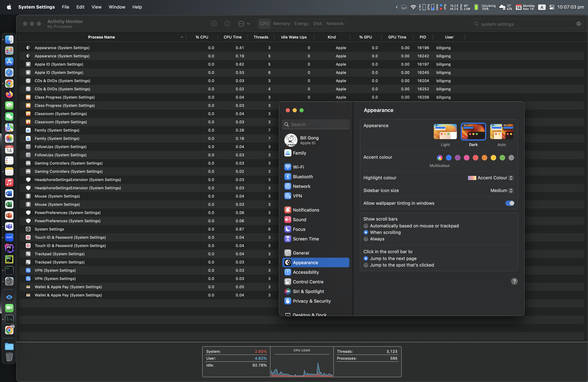Open Sound settings in the sidebar
The image size is (588, 382).
[x=315, y=220]
